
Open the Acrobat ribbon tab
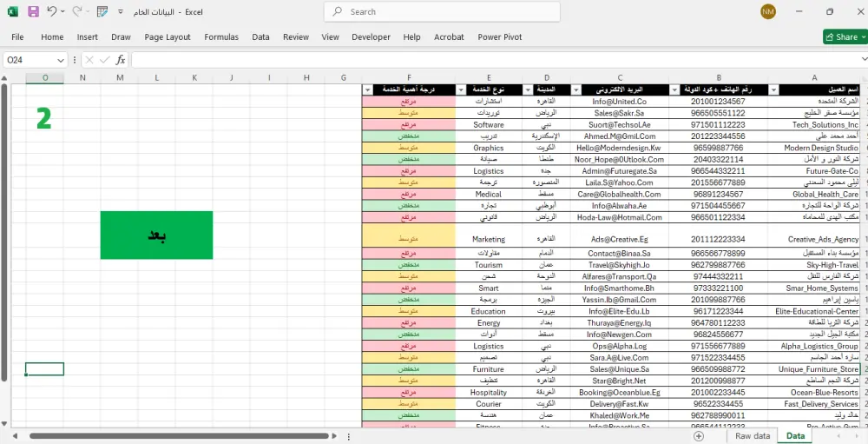pos(449,37)
